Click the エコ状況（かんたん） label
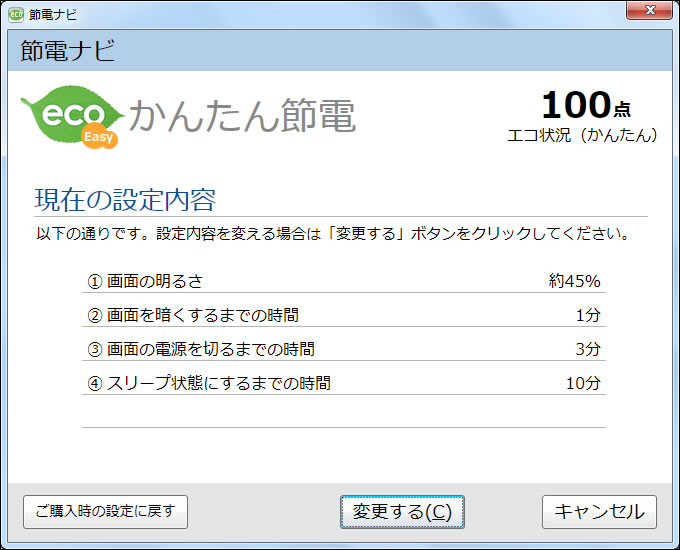This screenshot has width=680, height=550. [582, 135]
